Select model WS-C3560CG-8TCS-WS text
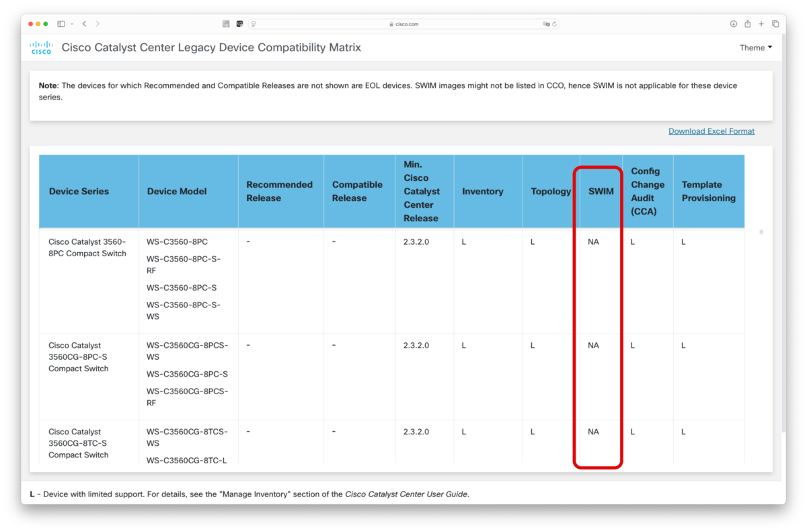Image resolution: width=807 pixels, height=532 pixels. click(188, 437)
